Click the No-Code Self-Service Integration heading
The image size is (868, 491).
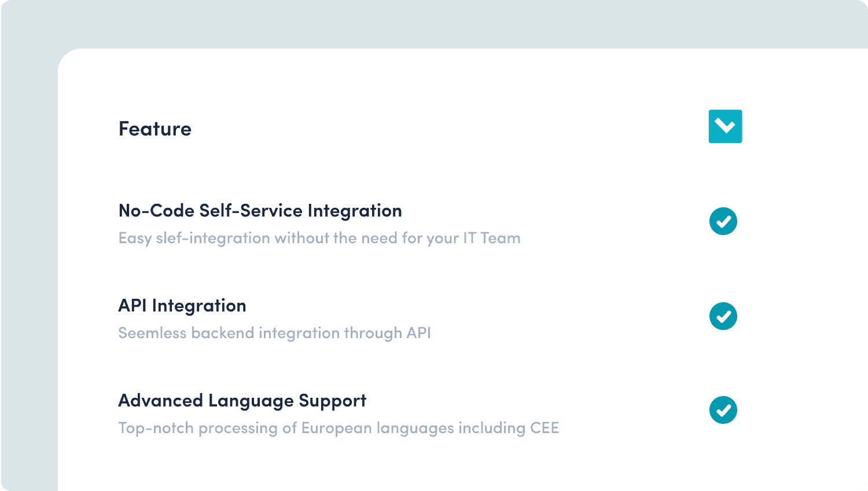click(260, 211)
